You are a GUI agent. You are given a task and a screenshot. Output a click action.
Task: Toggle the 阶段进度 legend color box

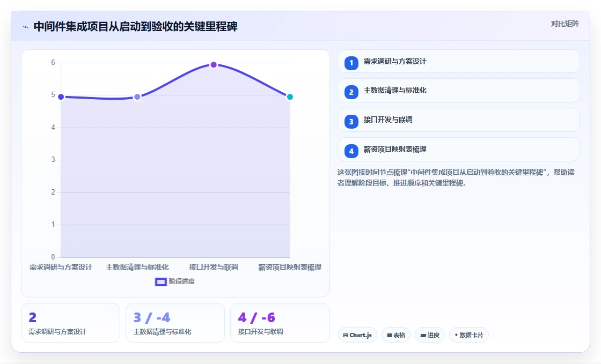160,282
